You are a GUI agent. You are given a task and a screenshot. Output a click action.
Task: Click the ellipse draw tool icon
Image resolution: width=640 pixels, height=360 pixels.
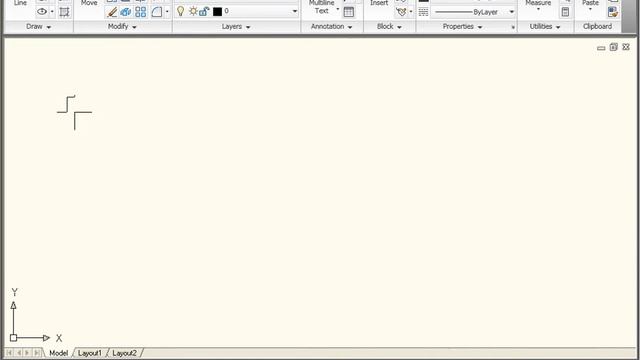[42, 12]
